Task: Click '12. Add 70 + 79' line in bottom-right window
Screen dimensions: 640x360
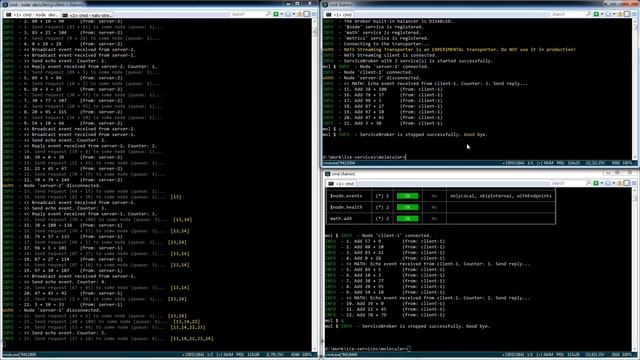Action: (395, 315)
